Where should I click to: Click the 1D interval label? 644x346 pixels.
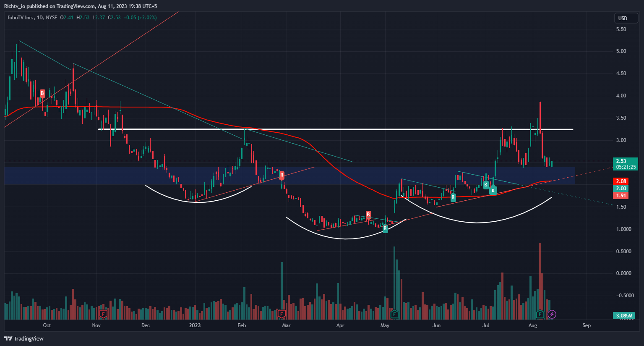tap(40, 18)
